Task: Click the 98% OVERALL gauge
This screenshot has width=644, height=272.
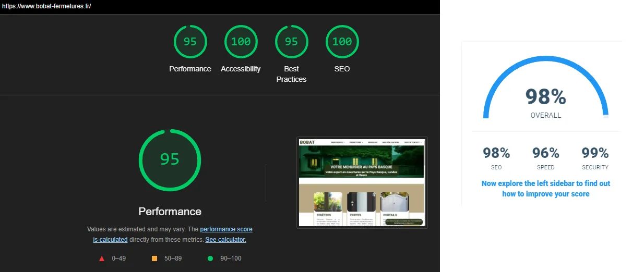Action: (545, 87)
